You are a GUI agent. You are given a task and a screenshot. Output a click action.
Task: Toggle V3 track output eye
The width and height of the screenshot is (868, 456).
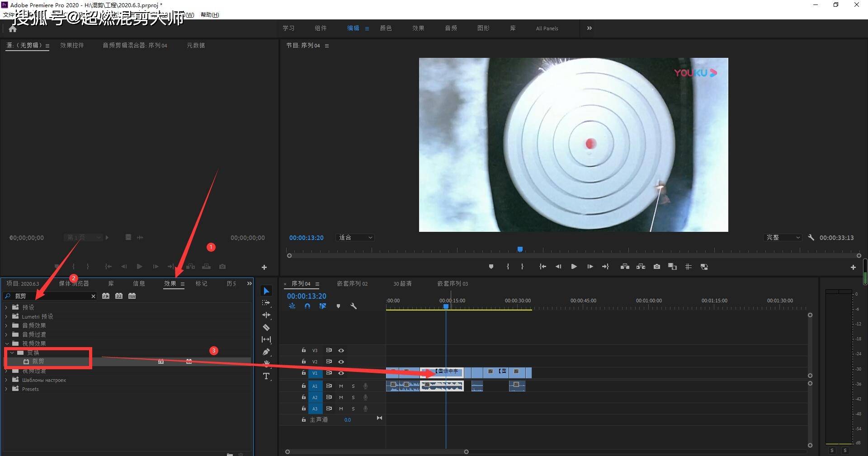click(x=341, y=350)
